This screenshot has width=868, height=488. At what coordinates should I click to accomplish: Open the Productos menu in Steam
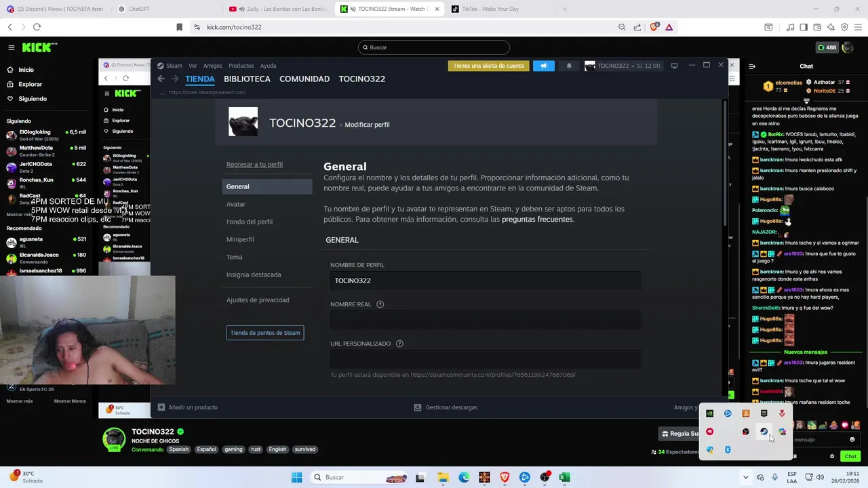point(241,66)
